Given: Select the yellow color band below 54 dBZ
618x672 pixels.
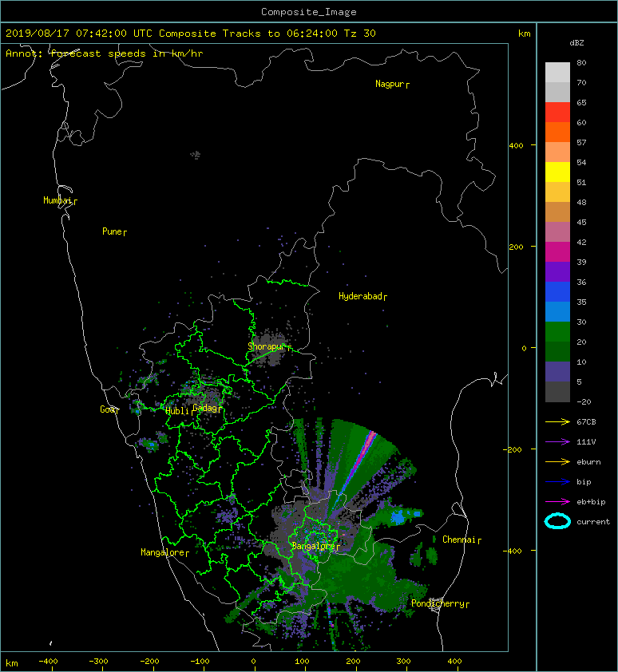Looking at the screenshot, I should tap(557, 172).
